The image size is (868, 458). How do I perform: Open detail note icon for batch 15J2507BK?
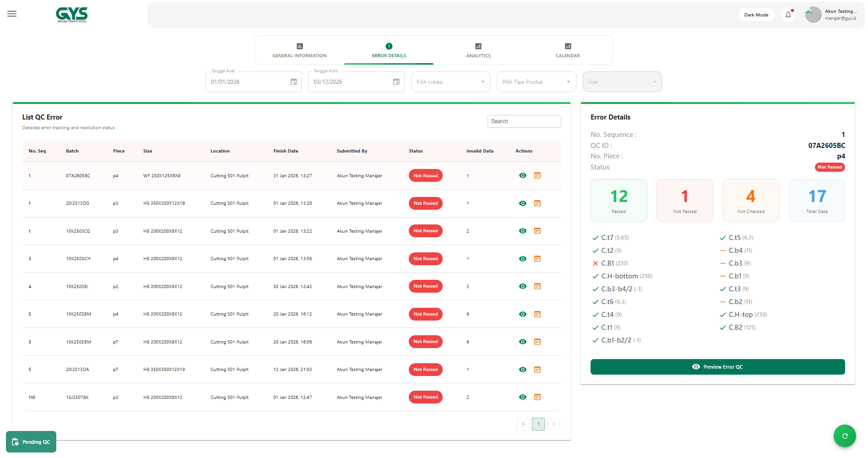pyautogui.click(x=537, y=397)
